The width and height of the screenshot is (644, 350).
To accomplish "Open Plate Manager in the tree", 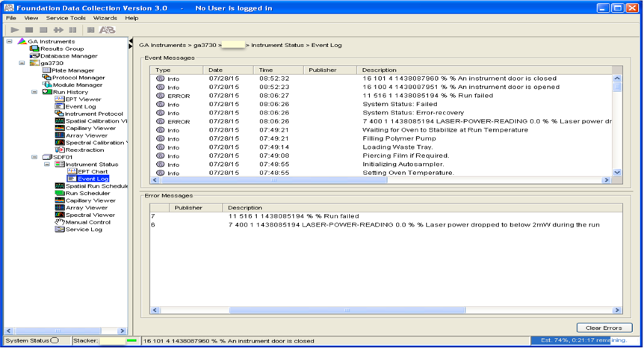I will click(72, 70).
